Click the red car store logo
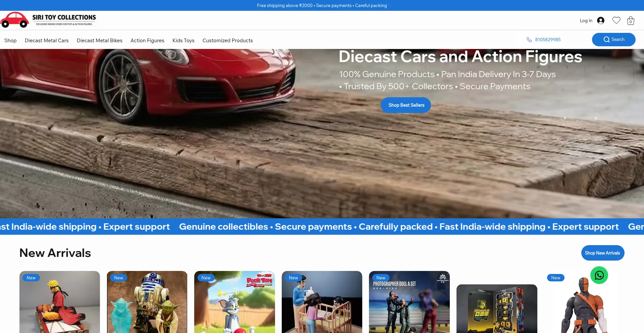This screenshot has height=333, width=644. [x=14, y=20]
